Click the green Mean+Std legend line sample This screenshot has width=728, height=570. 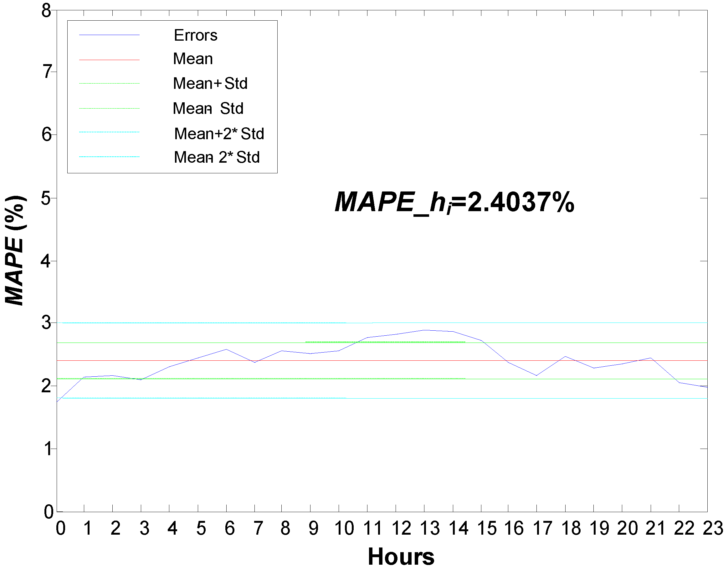click(x=109, y=84)
